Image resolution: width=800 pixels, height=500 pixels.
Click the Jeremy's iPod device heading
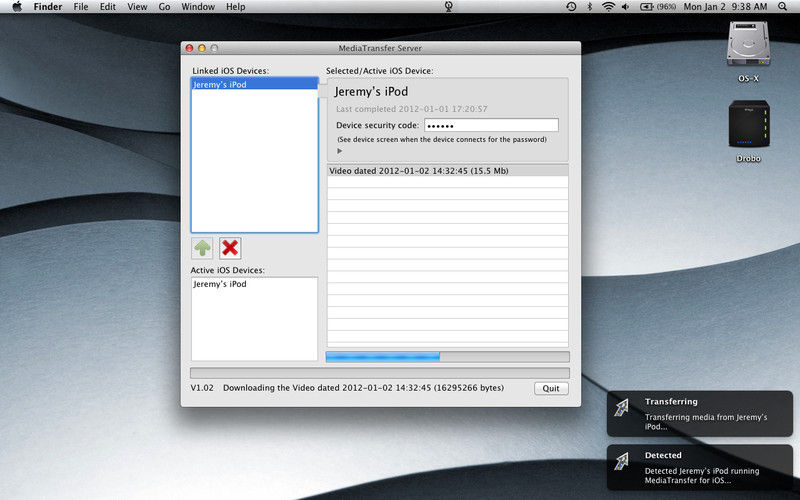point(371,92)
